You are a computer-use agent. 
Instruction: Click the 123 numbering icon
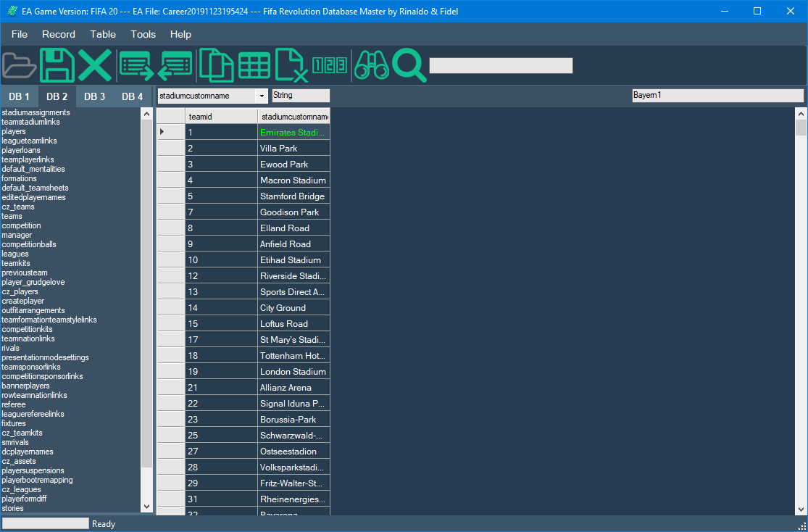330,65
